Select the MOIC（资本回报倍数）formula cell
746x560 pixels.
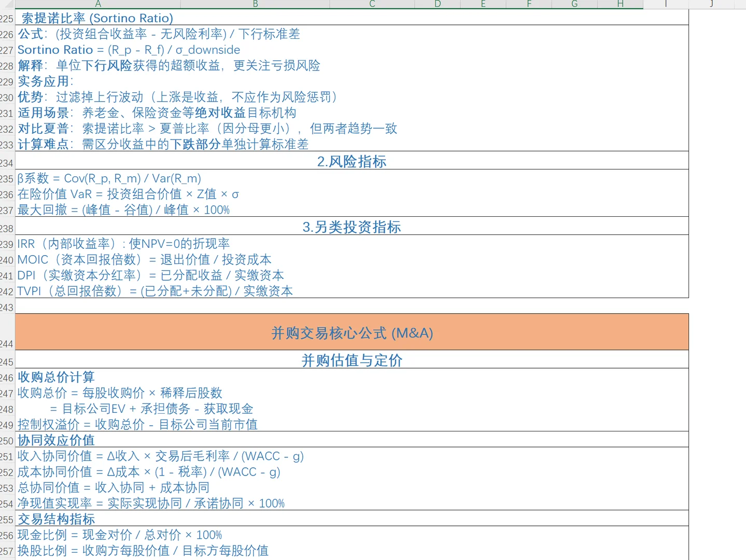144,259
